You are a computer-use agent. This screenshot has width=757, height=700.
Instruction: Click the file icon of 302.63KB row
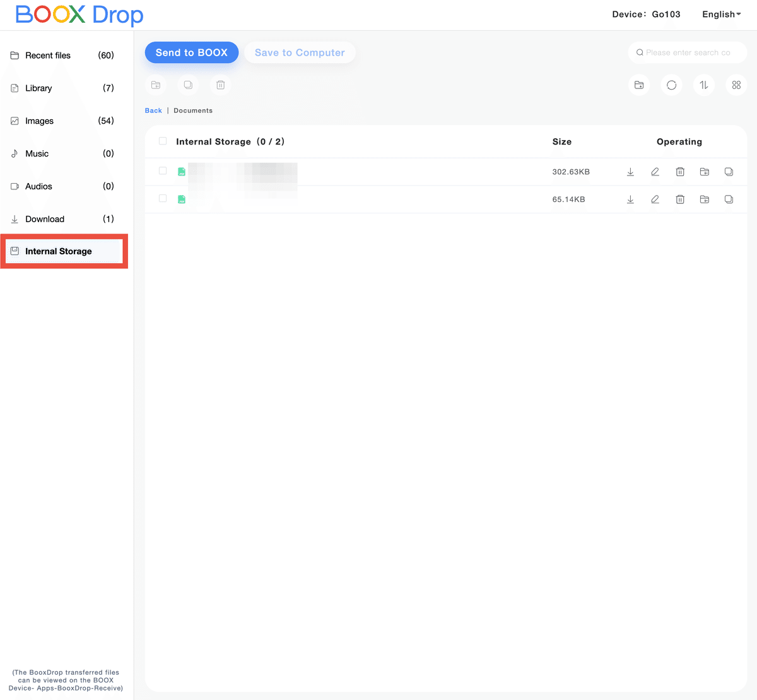182,172
